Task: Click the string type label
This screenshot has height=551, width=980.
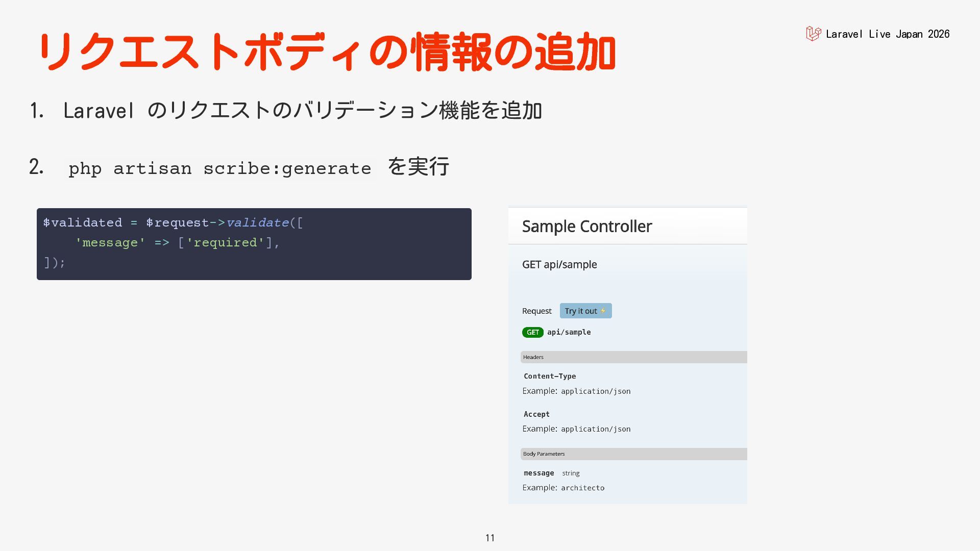Action: (x=571, y=473)
